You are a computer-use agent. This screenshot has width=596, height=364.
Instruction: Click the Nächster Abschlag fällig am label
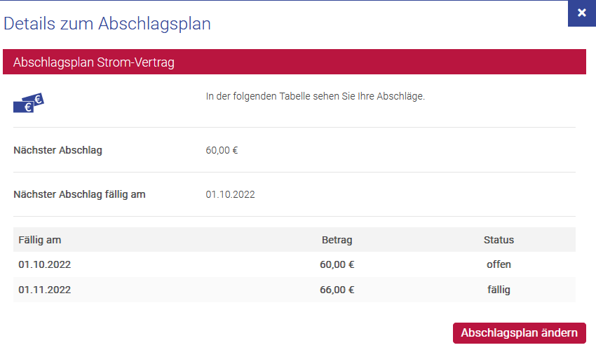click(79, 194)
